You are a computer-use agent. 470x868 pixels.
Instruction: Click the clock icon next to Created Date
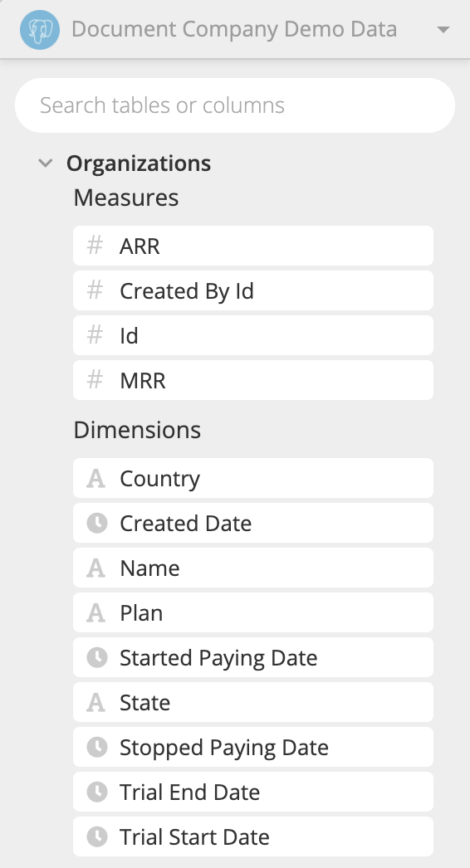click(x=97, y=523)
